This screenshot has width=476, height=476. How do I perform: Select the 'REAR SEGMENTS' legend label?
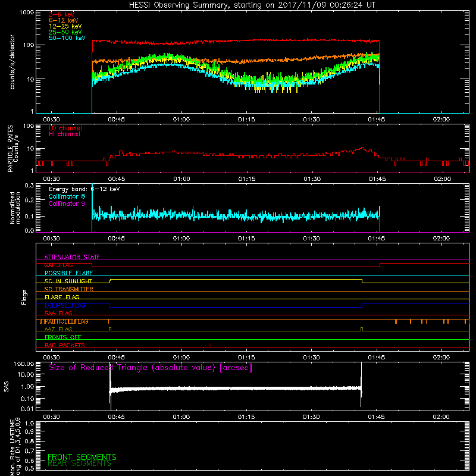[x=80, y=464]
